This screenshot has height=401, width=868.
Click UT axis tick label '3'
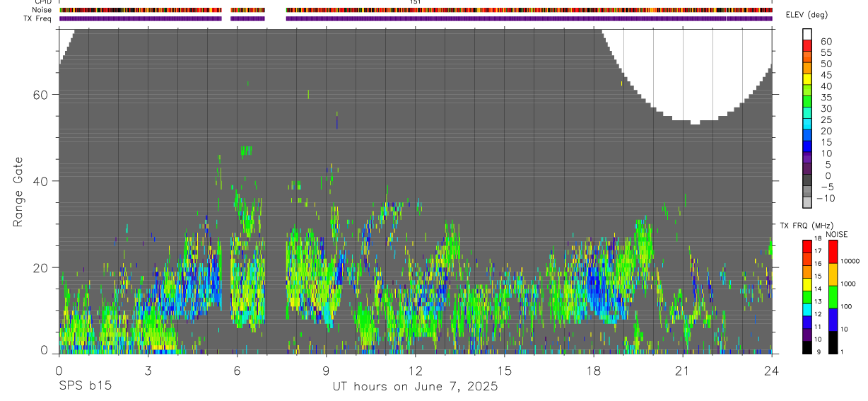(x=148, y=370)
